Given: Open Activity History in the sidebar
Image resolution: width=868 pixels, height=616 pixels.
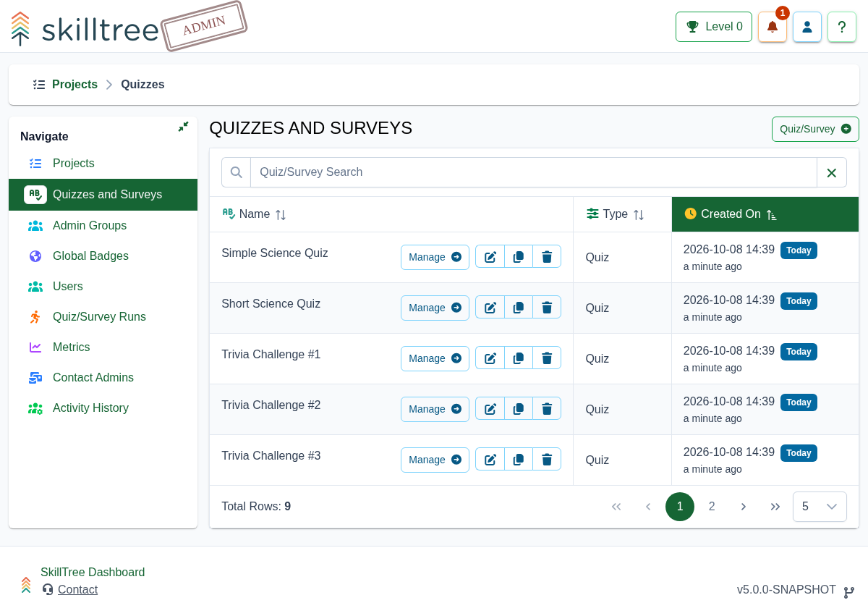Looking at the screenshot, I should [x=103, y=408].
